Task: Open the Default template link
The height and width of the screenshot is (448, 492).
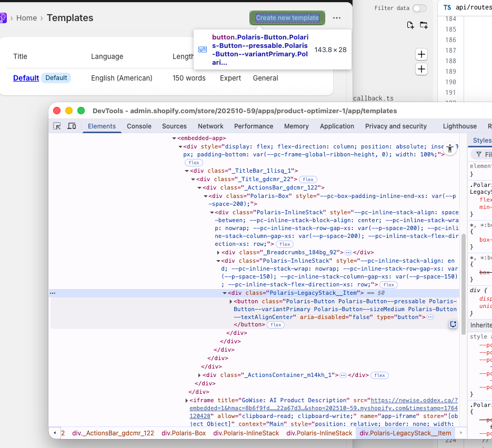Action: tap(26, 78)
